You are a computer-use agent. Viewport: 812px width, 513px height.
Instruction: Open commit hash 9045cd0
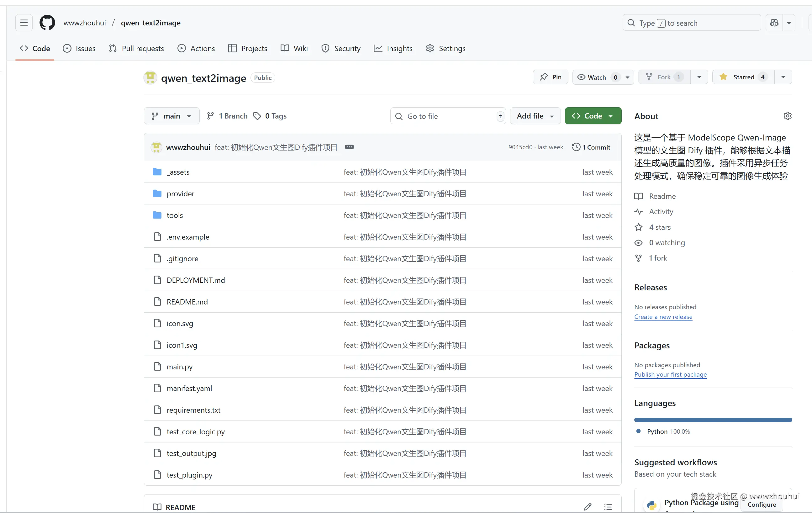(520, 147)
